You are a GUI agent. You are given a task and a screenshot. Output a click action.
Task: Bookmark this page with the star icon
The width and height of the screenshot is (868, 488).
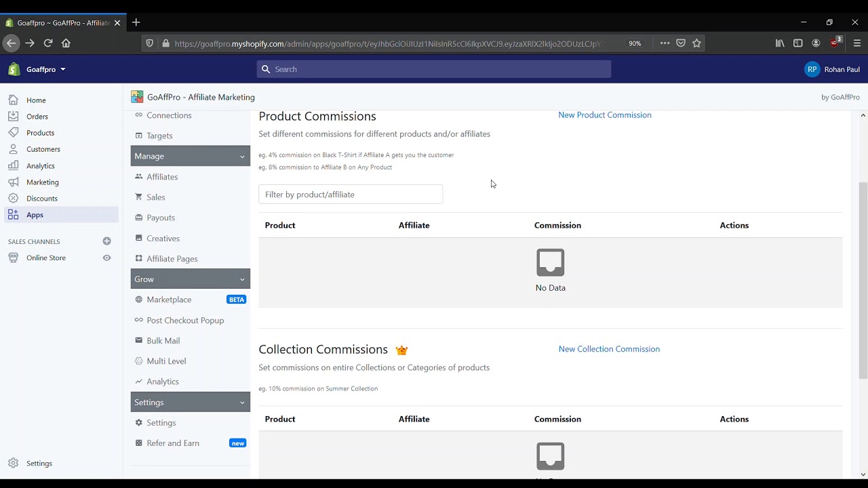tap(696, 43)
